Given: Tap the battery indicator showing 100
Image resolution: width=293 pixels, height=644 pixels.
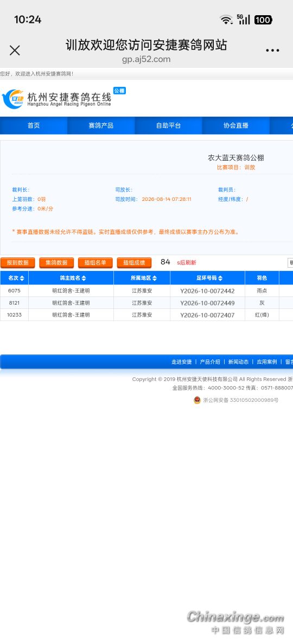Looking at the screenshot, I should (263, 20).
